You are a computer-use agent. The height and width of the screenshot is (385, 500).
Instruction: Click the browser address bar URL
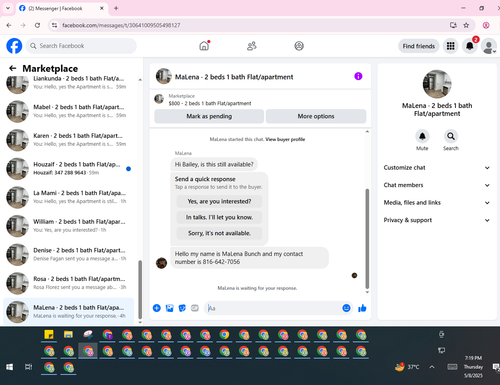(121, 25)
